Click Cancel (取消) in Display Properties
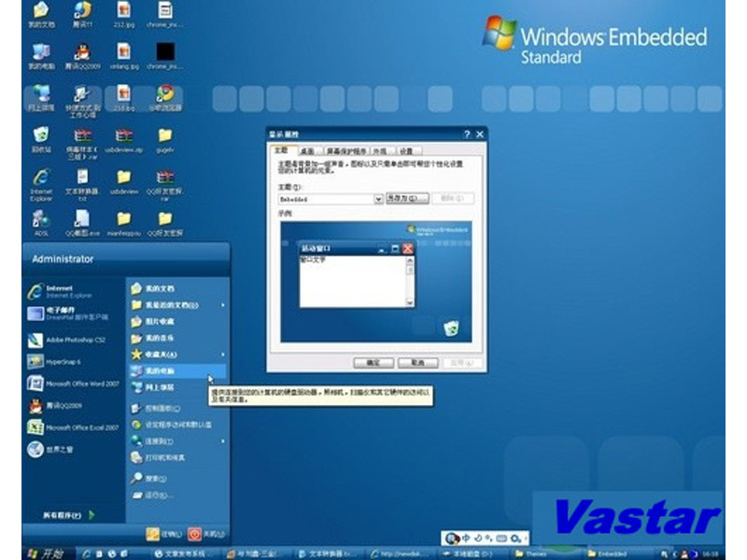Screen dimensions: 747x560 417,363
